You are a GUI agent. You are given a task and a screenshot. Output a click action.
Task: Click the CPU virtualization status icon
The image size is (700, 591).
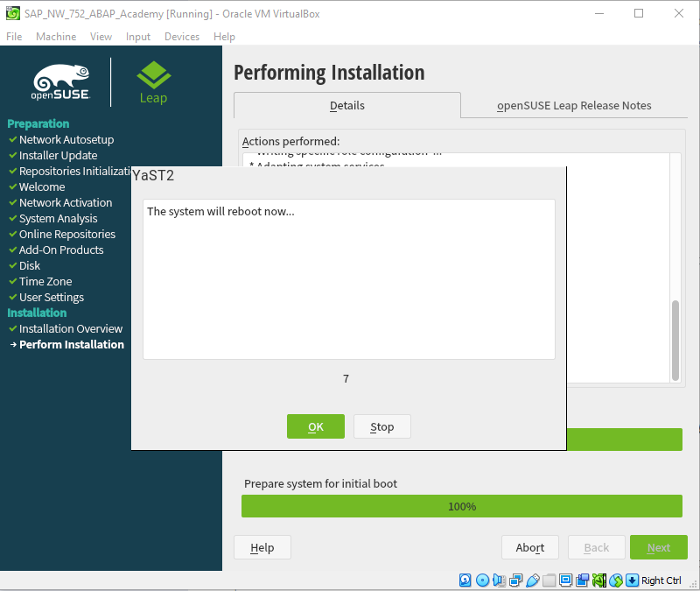point(599,580)
